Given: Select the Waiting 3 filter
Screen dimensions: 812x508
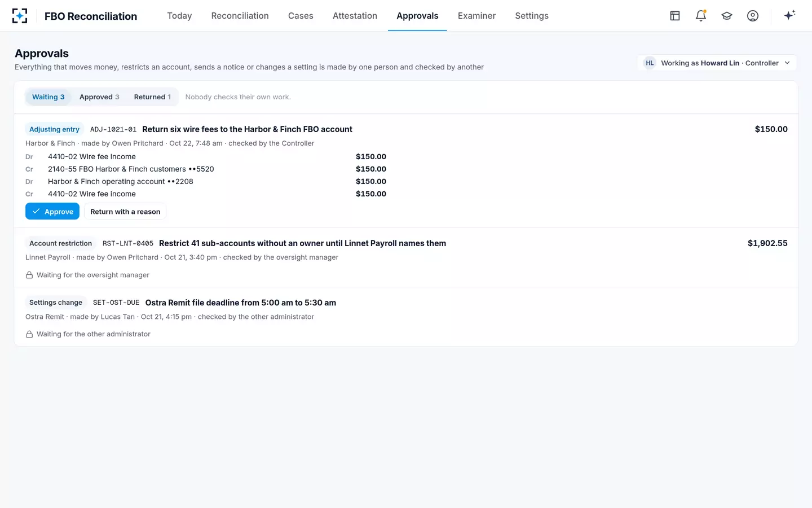Looking at the screenshot, I should pyautogui.click(x=48, y=97).
